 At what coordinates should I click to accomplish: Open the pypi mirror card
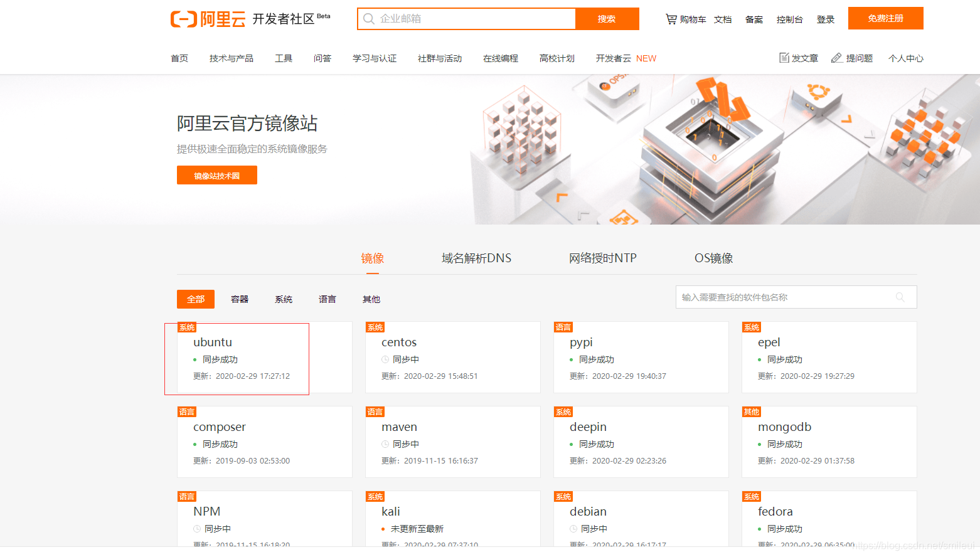[x=641, y=358]
